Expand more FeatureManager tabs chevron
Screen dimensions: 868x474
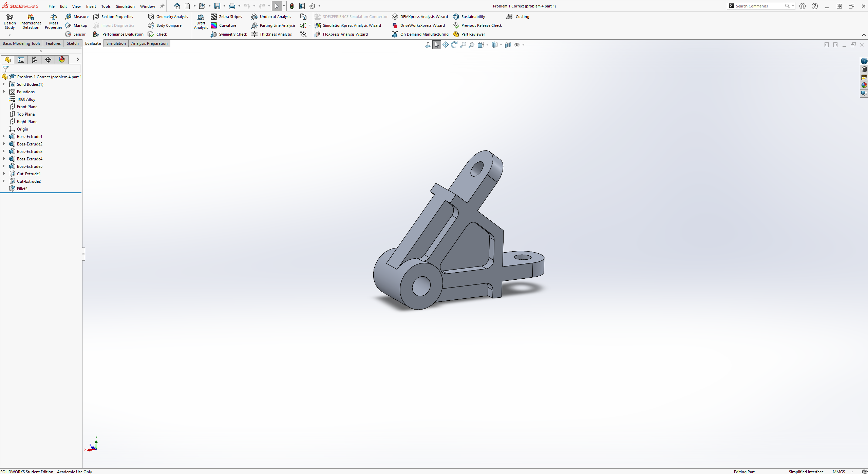[78, 59]
